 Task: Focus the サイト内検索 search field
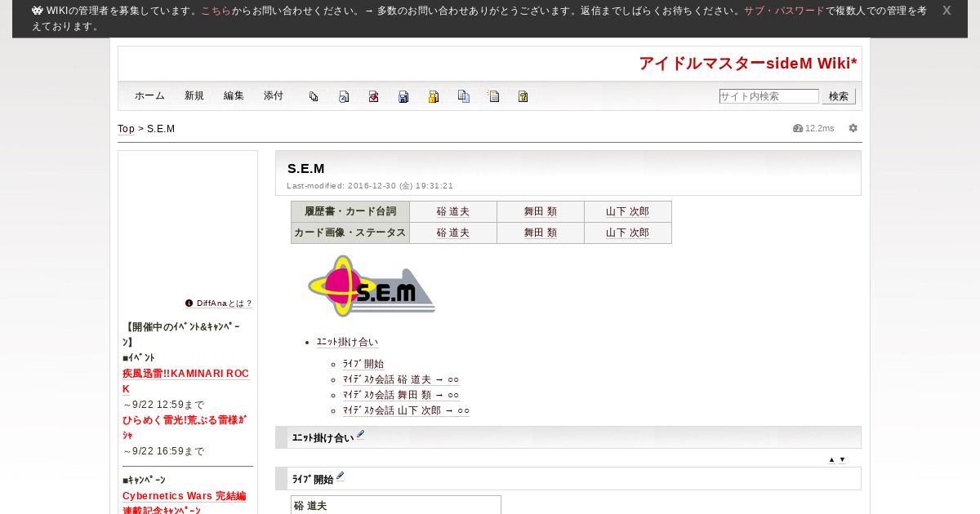click(769, 96)
